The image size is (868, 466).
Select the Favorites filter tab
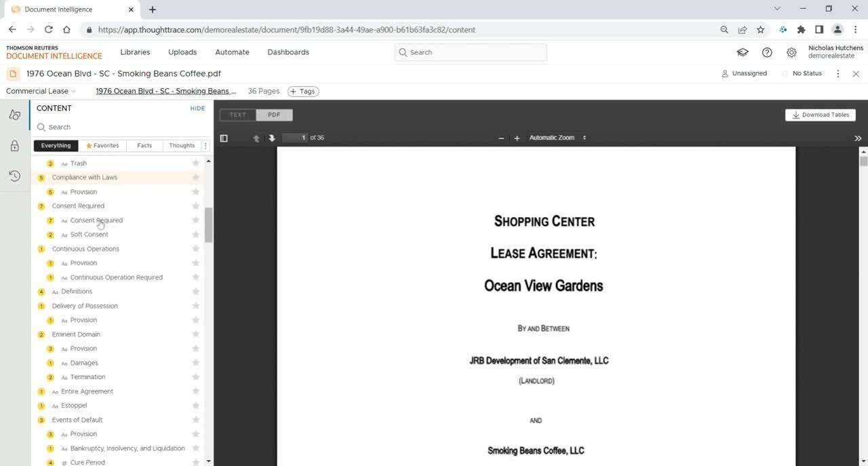click(102, 145)
